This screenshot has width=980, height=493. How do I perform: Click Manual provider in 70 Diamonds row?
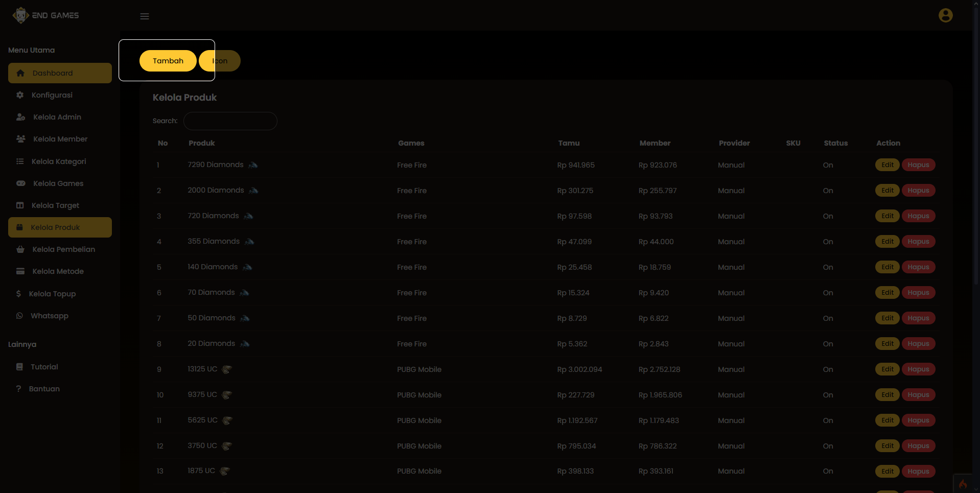[x=731, y=293]
